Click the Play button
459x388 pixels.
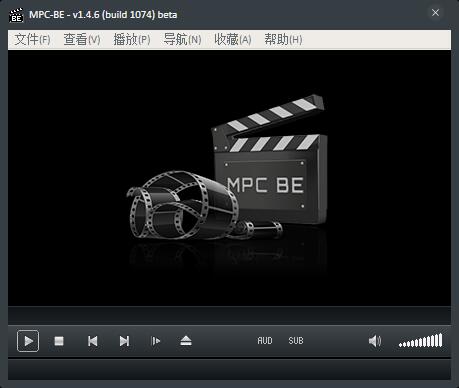(28, 341)
